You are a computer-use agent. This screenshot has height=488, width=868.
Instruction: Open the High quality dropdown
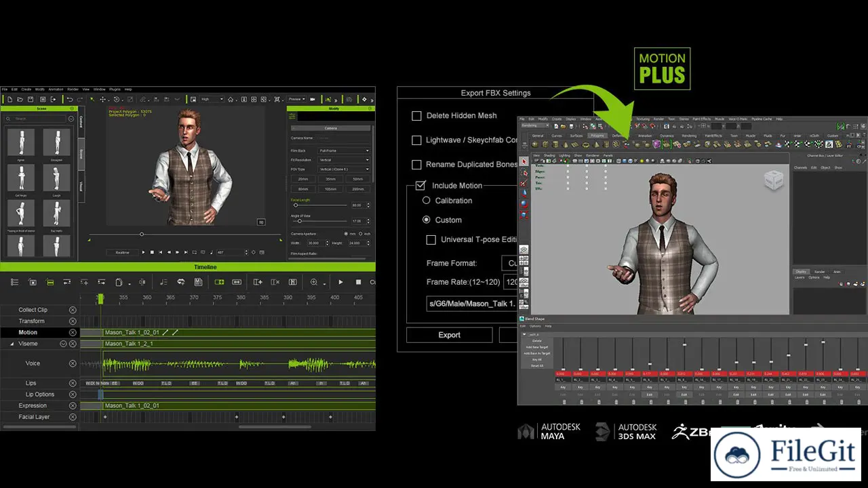pos(212,99)
